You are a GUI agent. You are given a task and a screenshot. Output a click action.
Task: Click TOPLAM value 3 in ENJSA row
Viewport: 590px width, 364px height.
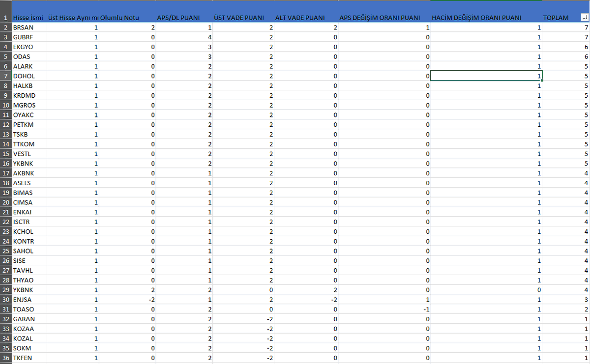pos(566,300)
